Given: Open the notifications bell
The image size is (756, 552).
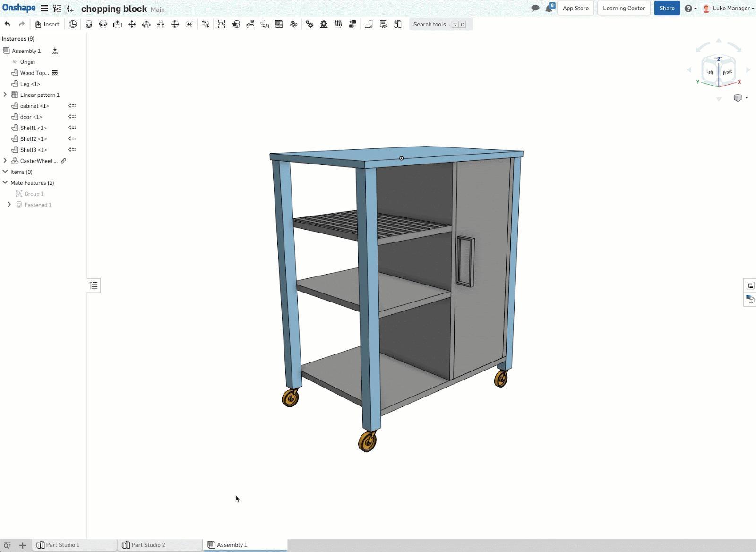Looking at the screenshot, I should pos(549,8).
